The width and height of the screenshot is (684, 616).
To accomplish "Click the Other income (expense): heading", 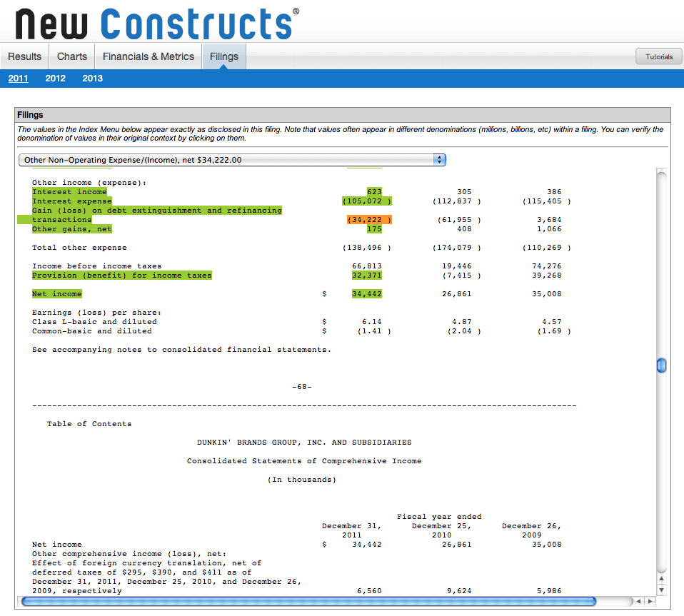I will click(x=89, y=183).
